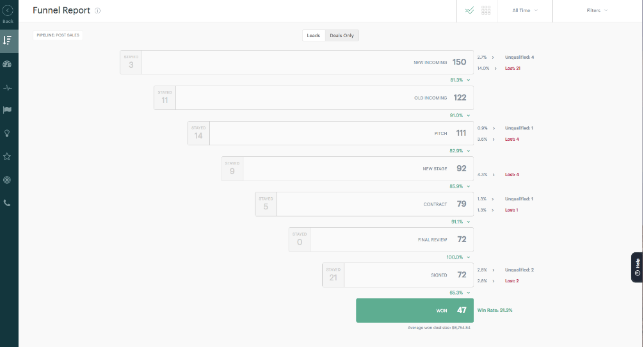Viewport: 644px width, 347px height.
Task: Click the 2.7% arrow beside Unqualified: 4
Action: click(x=493, y=58)
